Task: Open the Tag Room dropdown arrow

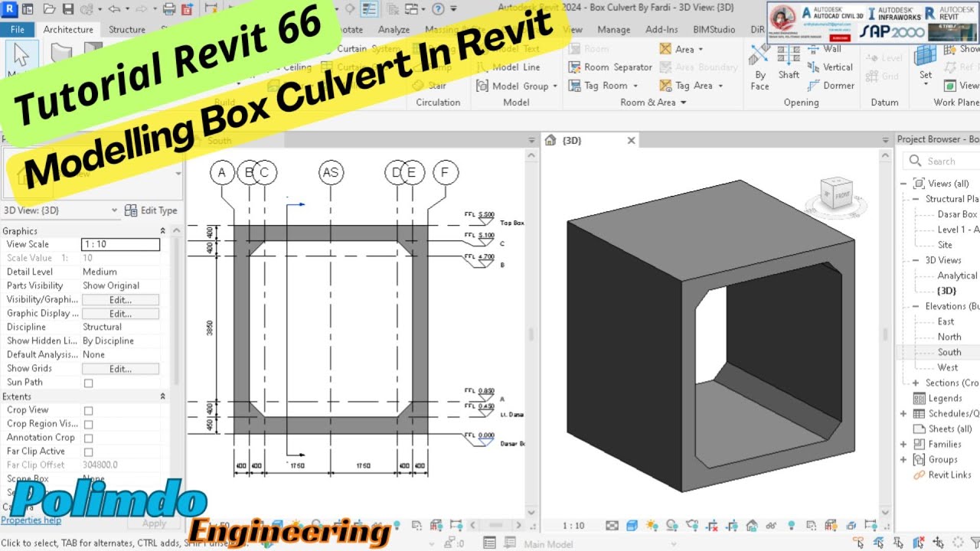Action: point(635,86)
